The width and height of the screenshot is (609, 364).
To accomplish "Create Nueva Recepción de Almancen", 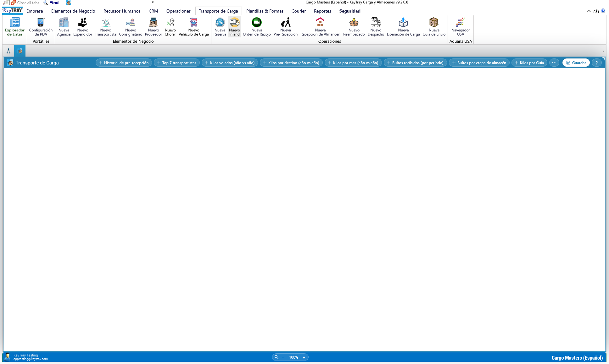I will (320, 27).
